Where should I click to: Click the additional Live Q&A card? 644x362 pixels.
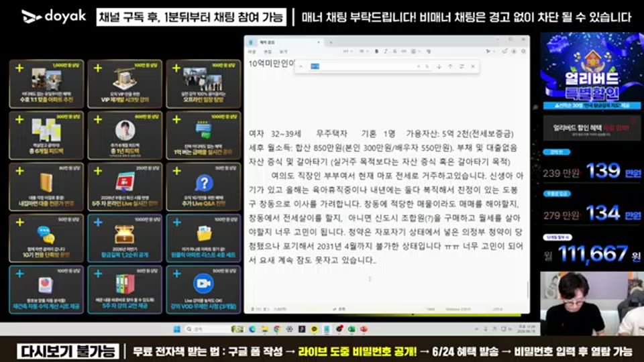(203, 187)
